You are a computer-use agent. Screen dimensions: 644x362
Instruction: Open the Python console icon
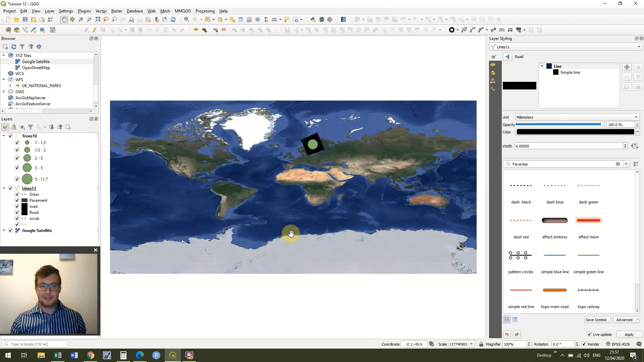coord(313,19)
